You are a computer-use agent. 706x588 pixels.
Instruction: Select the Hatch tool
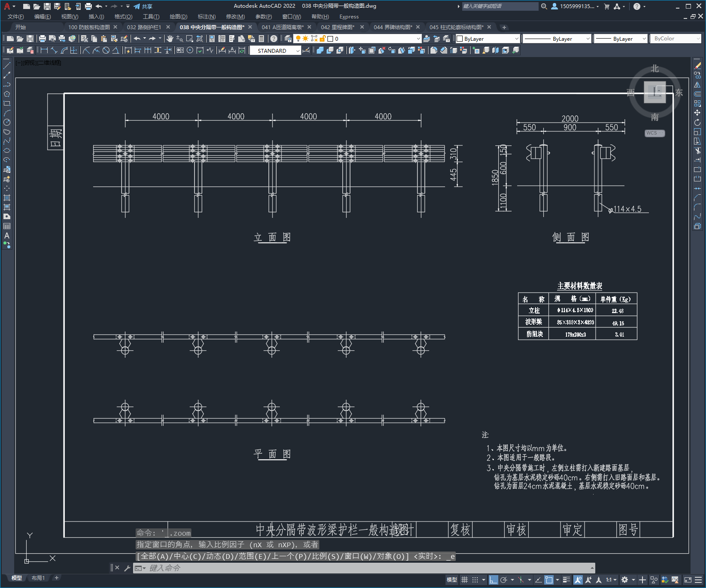7,198
